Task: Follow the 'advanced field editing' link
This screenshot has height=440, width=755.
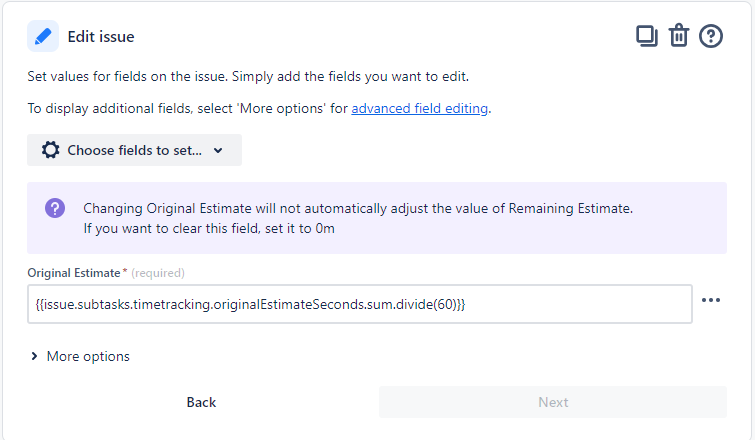Action: (420, 108)
